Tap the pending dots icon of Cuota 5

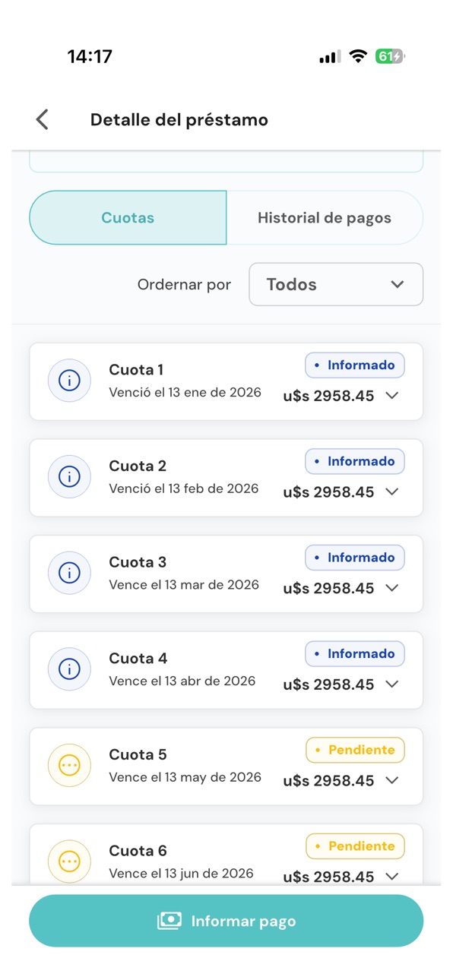[x=69, y=766]
